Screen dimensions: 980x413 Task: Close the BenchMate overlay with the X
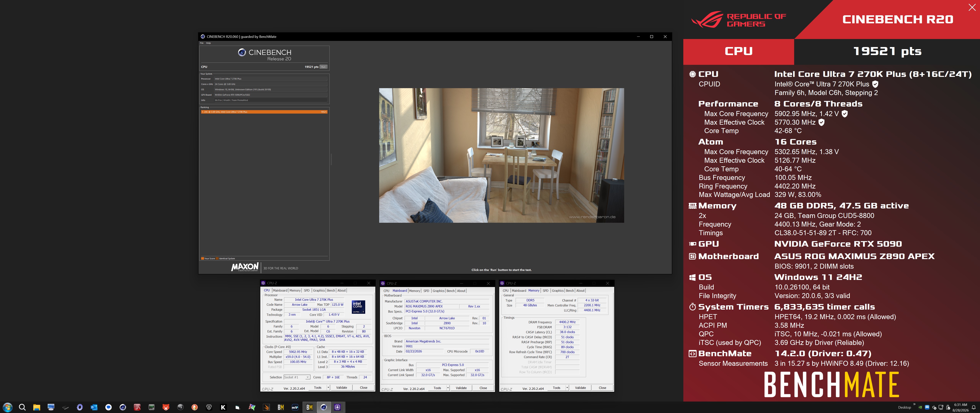click(x=972, y=7)
